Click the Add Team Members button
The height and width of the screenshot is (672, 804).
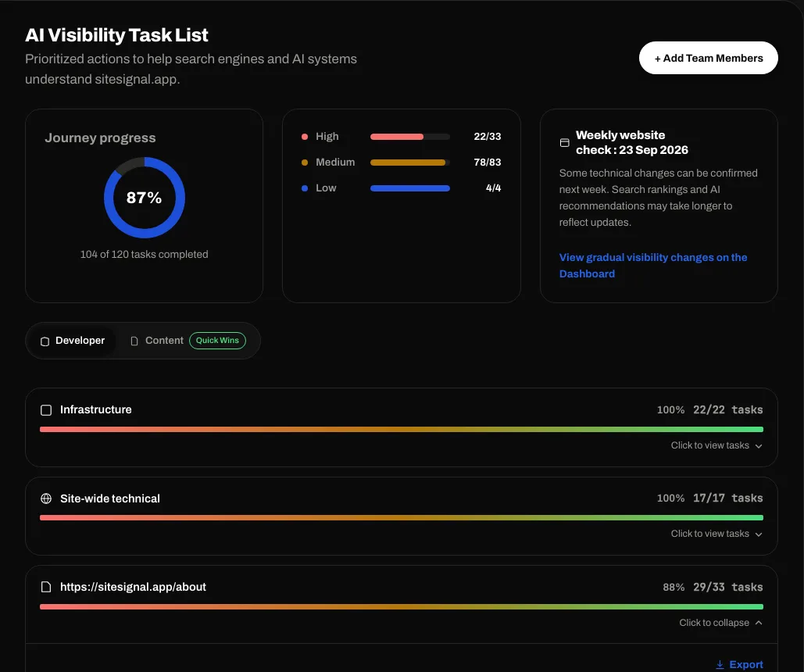(708, 58)
